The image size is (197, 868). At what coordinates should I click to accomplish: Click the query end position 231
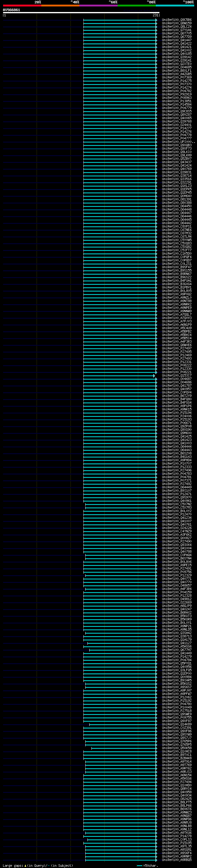(155, 15)
